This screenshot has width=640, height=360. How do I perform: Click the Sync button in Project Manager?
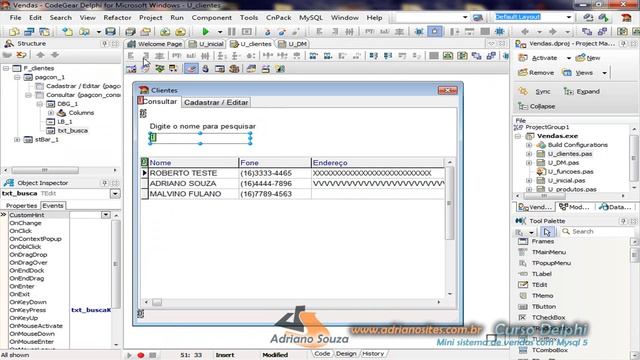pyautogui.click(x=535, y=92)
